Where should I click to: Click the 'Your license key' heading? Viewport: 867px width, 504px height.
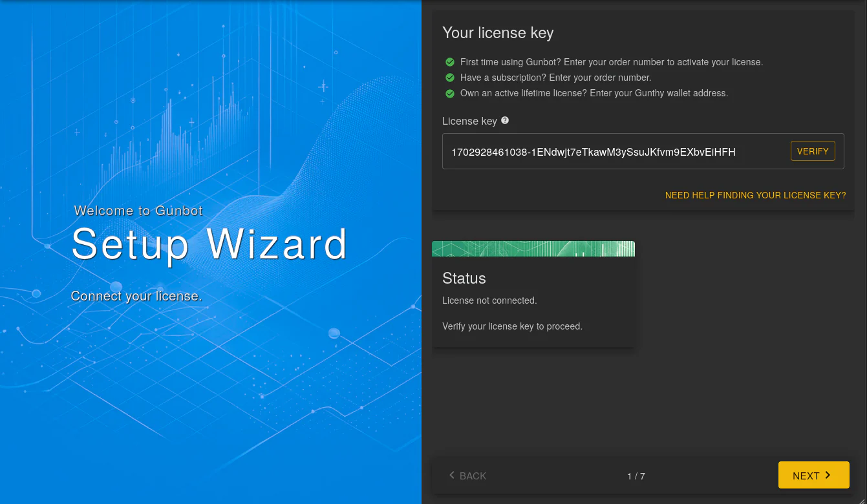498,33
